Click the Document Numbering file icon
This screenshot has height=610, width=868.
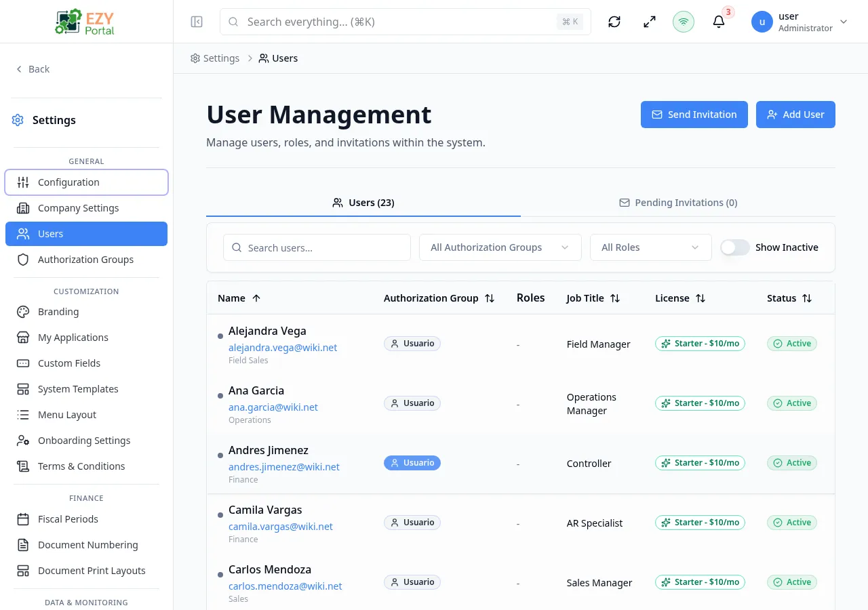click(x=23, y=545)
